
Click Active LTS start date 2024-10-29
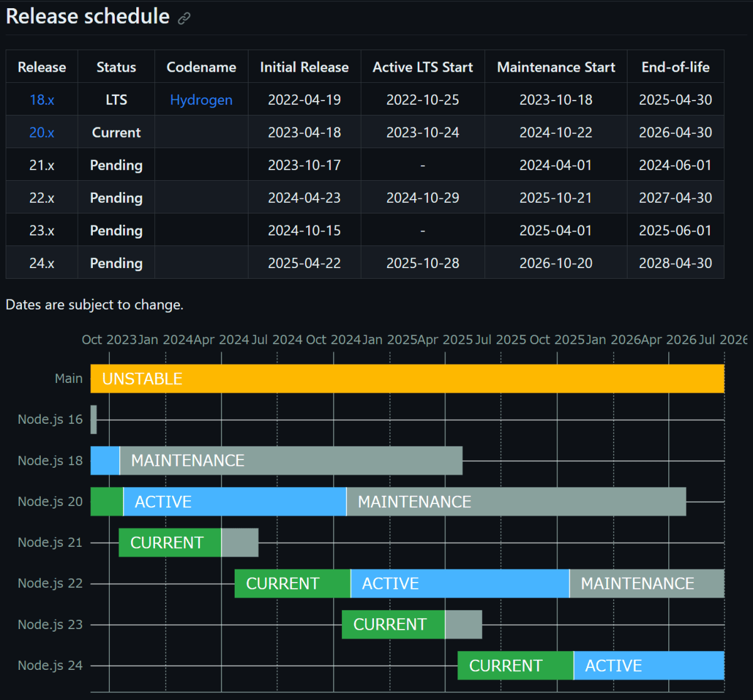tap(423, 198)
